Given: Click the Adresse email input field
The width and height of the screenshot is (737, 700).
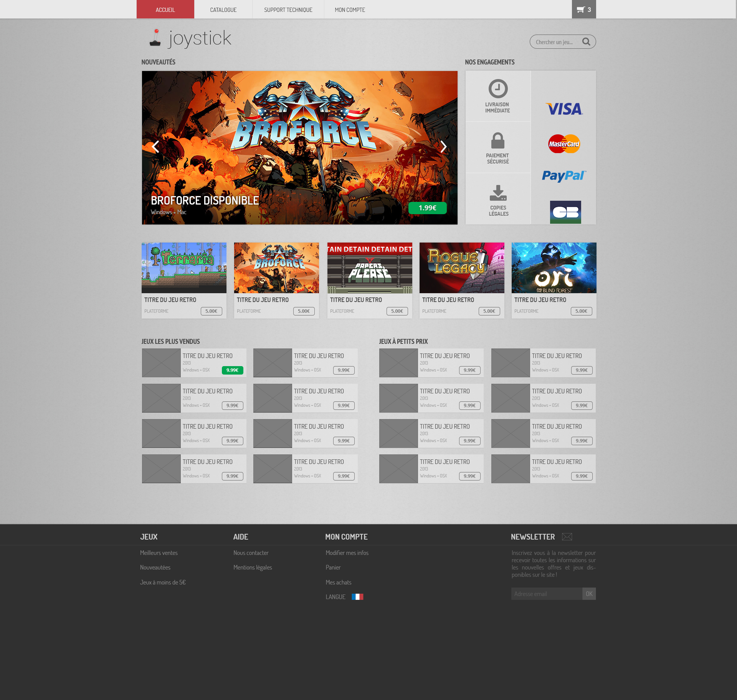Looking at the screenshot, I should coord(546,594).
